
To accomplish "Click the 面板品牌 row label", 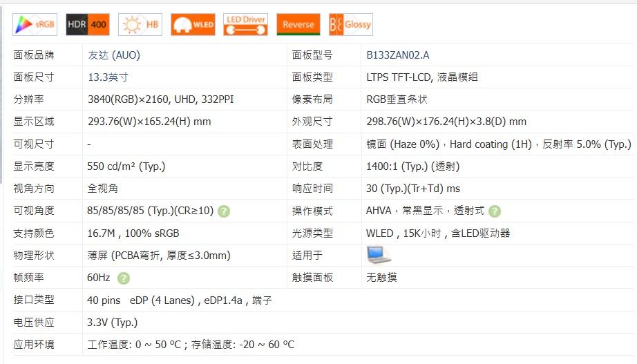I will point(34,55).
